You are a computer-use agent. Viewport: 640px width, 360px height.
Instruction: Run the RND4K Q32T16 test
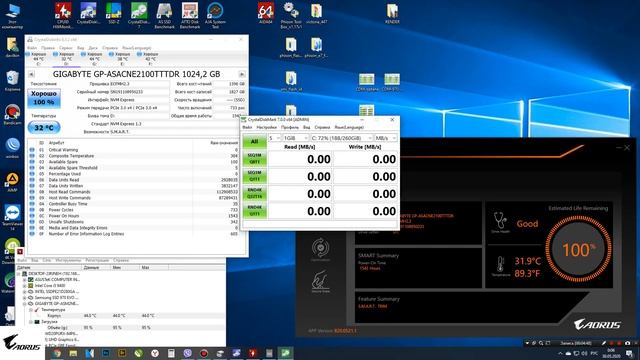[x=254, y=193]
